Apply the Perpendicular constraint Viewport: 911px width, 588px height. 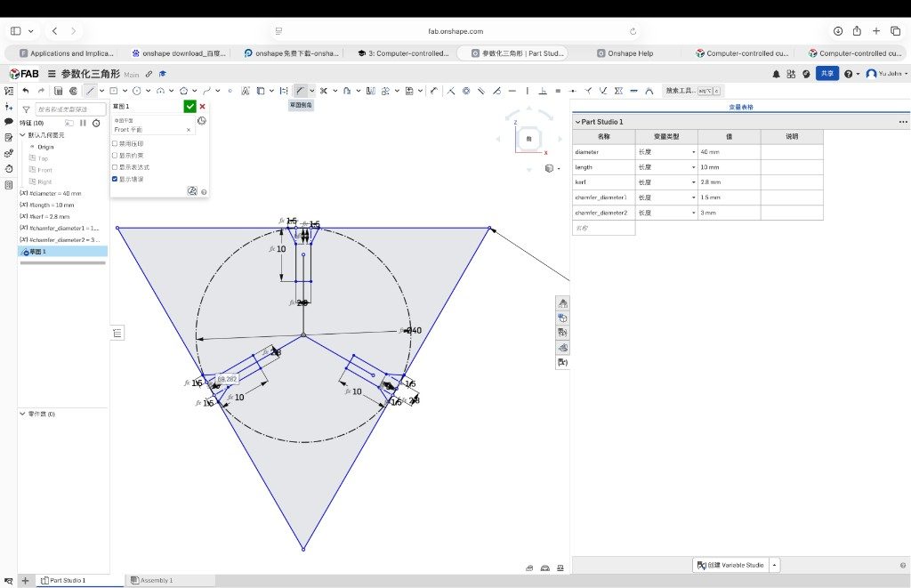(543, 91)
